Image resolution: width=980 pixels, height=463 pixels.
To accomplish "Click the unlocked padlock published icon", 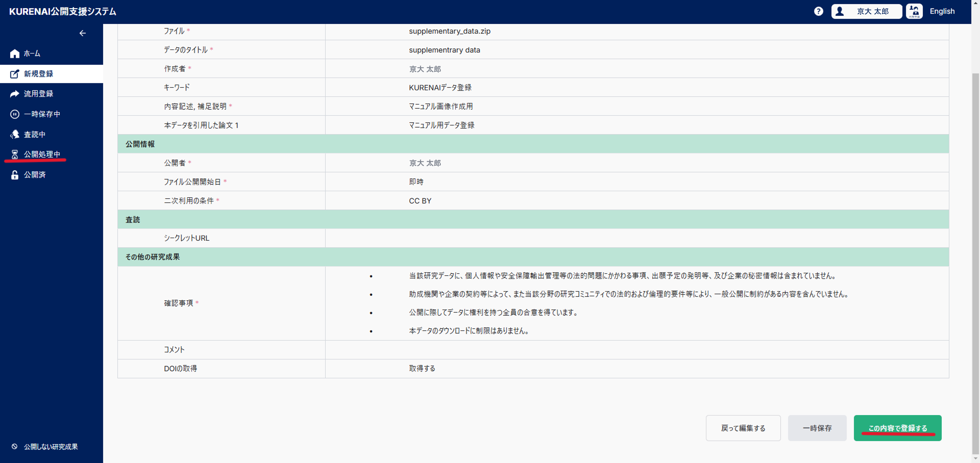I will (x=15, y=174).
